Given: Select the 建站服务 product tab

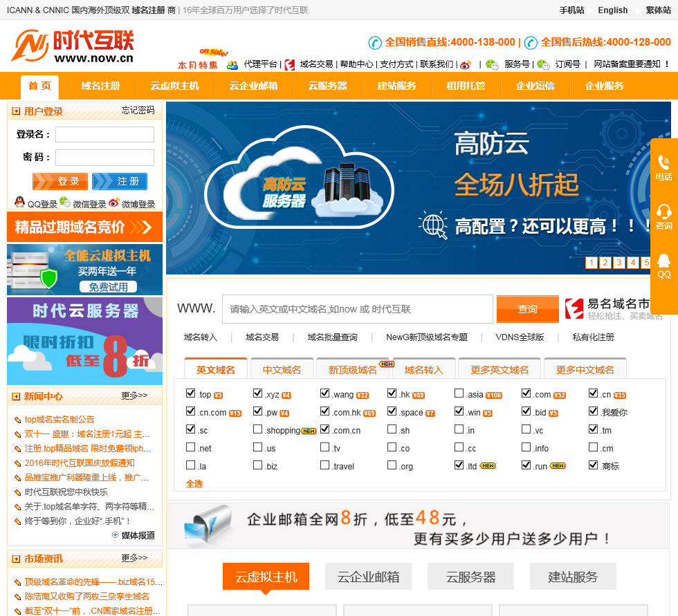Looking at the screenshot, I should pos(573,577).
